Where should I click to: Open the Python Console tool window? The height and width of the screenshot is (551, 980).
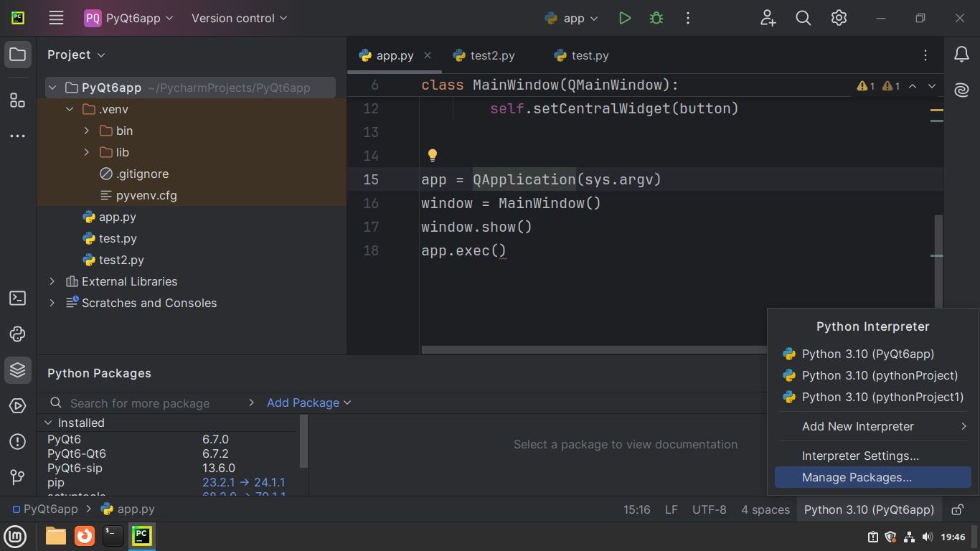[18, 334]
